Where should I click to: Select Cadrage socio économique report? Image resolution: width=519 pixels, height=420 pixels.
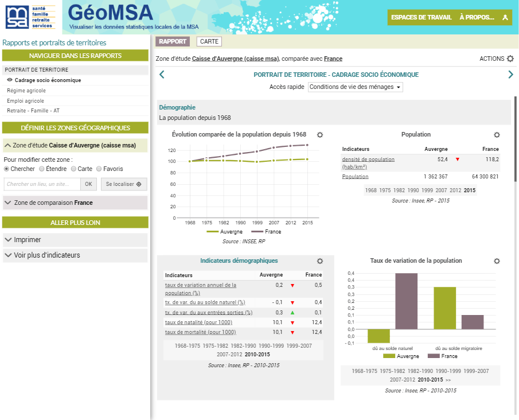pos(48,80)
